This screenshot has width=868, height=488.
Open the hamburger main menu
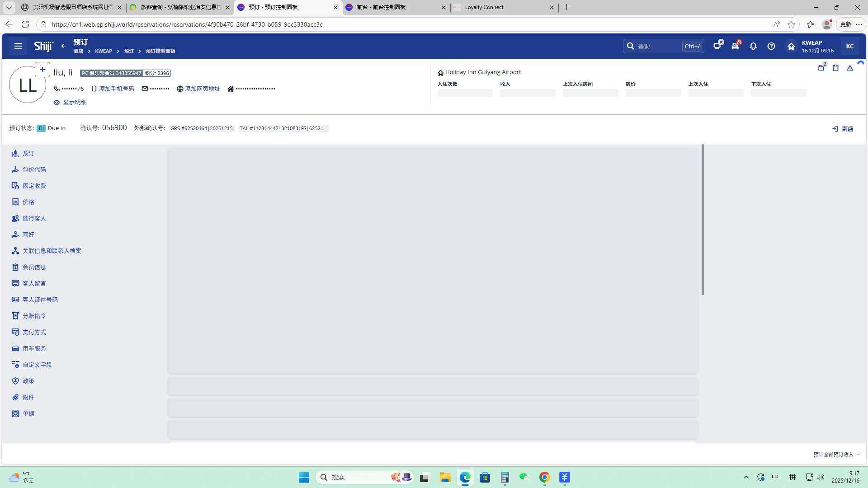click(x=18, y=46)
